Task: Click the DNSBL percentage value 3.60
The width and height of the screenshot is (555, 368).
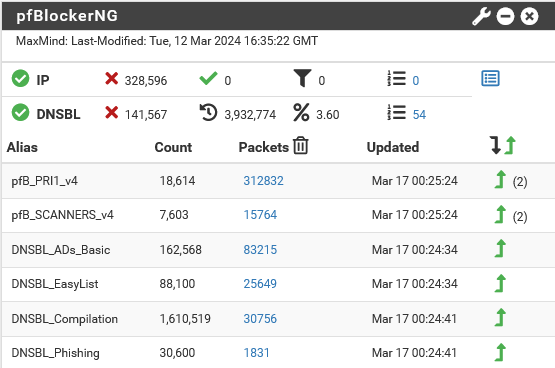Action: tap(328, 115)
